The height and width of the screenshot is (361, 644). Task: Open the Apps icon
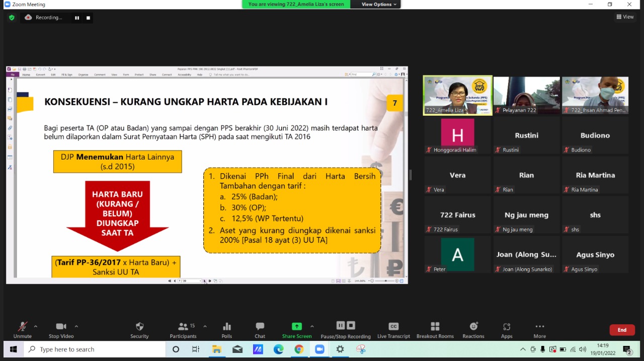tap(507, 330)
